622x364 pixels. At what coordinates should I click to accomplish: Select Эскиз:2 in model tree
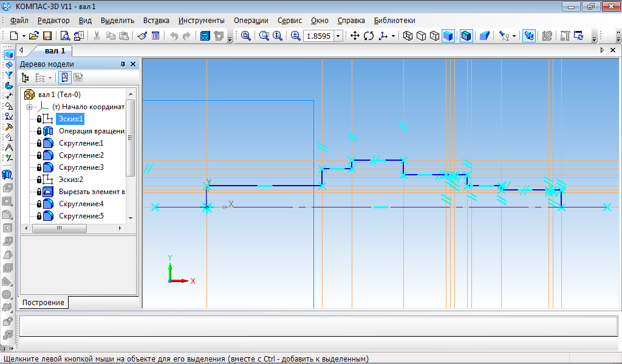[x=71, y=180]
